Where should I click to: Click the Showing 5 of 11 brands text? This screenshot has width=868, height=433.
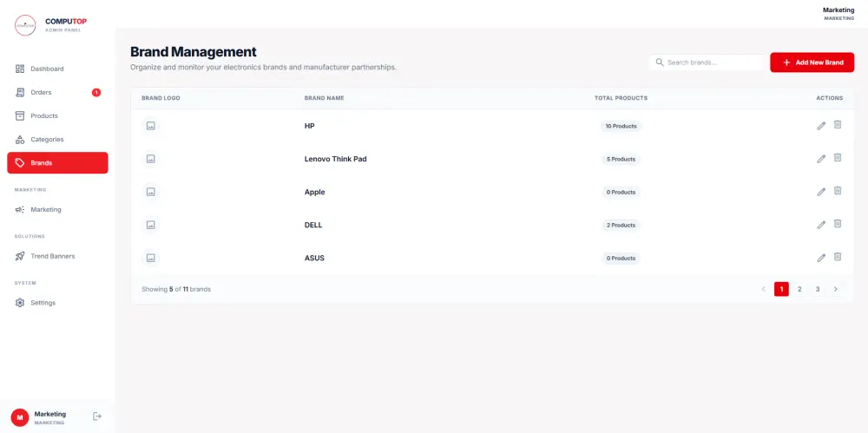(176, 289)
